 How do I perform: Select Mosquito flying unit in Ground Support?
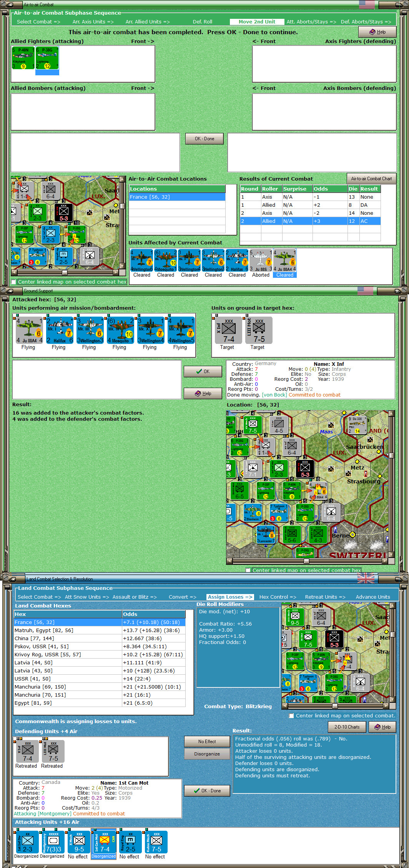pos(120,330)
